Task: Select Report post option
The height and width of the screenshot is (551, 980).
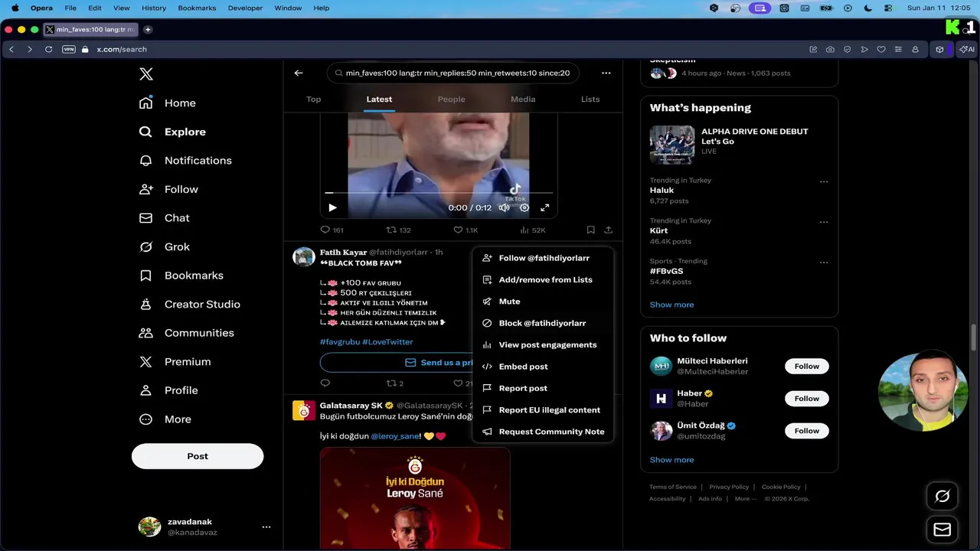Action: click(543, 388)
